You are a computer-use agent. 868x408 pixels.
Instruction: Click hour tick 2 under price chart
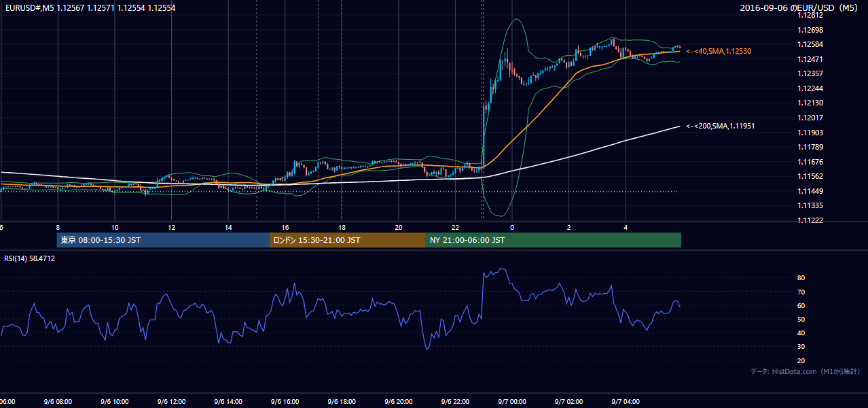(x=569, y=227)
